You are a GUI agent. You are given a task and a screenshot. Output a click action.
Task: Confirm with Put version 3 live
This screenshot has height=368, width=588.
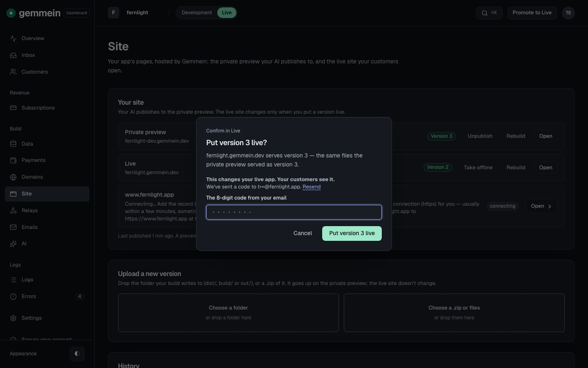click(x=352, y=233)
